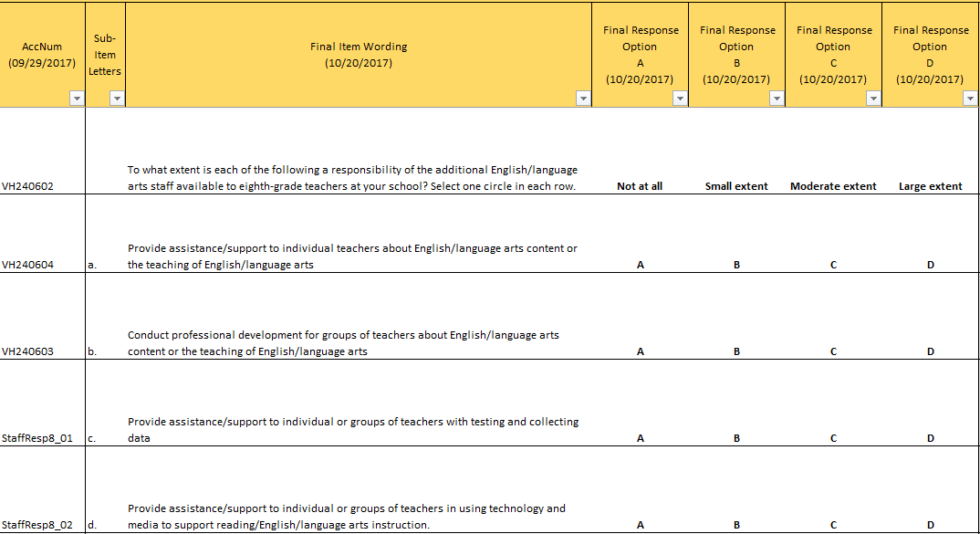
Task: Click the 'Conduct professional development' wording cell
Action: tap(359, 316)
